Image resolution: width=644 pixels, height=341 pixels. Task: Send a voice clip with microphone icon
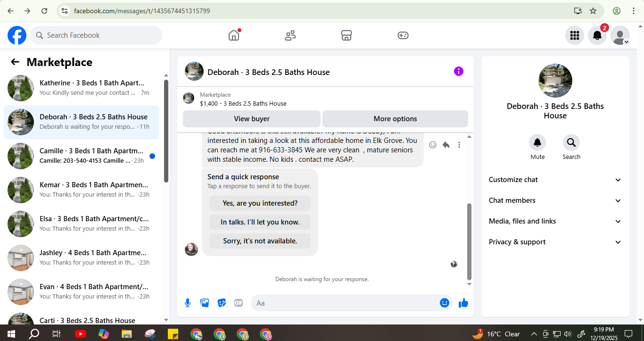tap(188, 303)
